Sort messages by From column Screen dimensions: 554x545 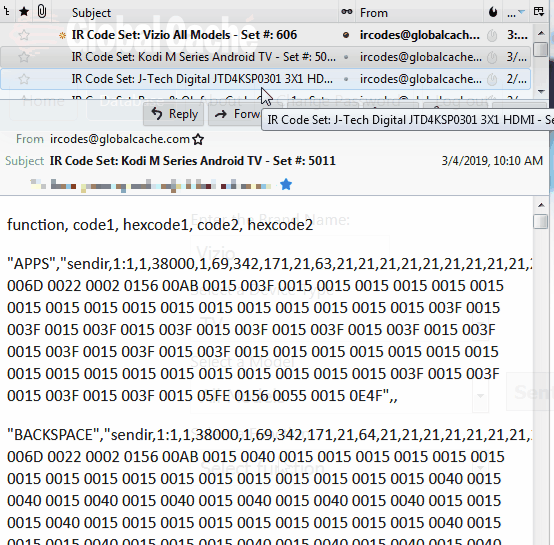click(373, 13)
